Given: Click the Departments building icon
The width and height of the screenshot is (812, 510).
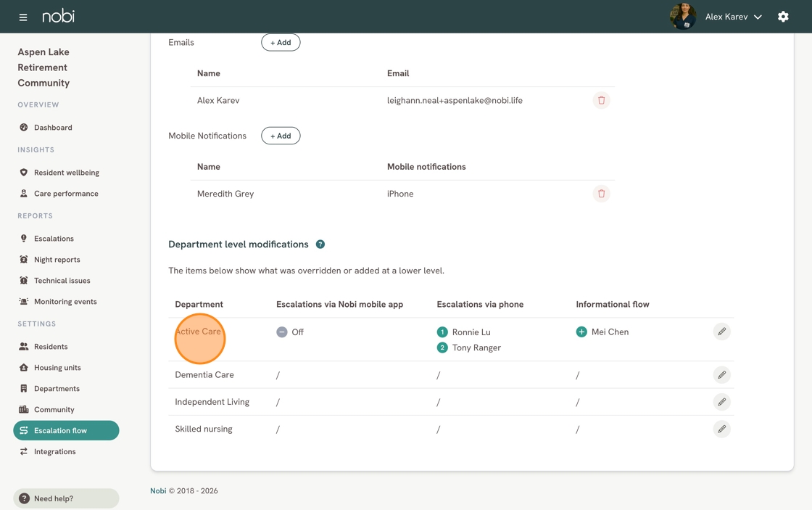Looking at the screenshot, I should pos(23,389).
